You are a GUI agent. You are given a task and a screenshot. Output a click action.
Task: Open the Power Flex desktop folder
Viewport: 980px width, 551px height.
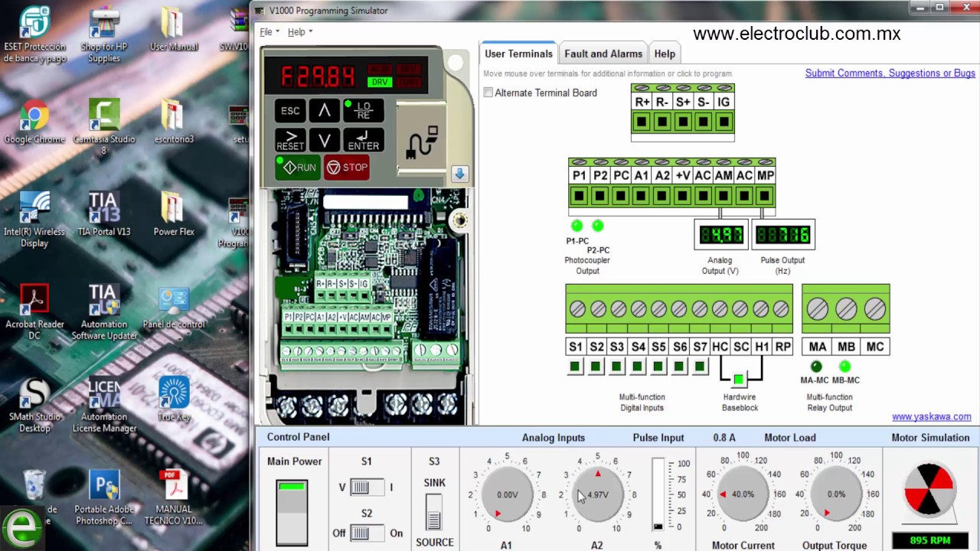click(174, 214)
